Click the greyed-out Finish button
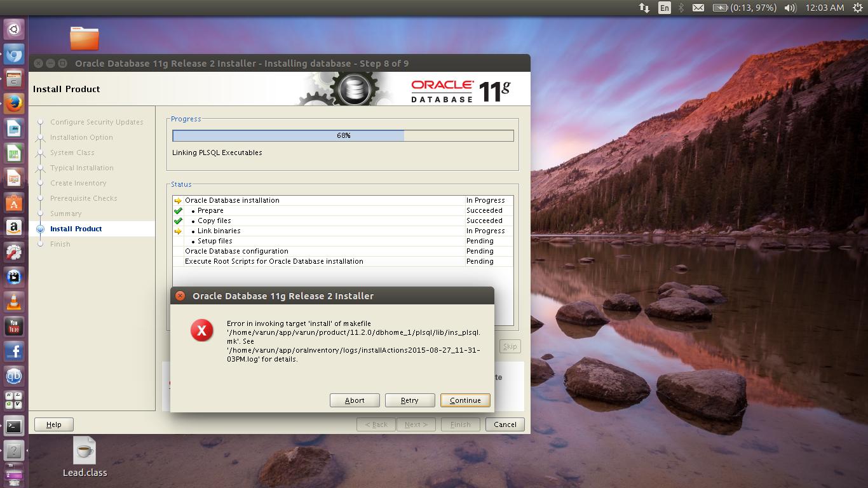 pyautogui.click(x=461, y=424)
